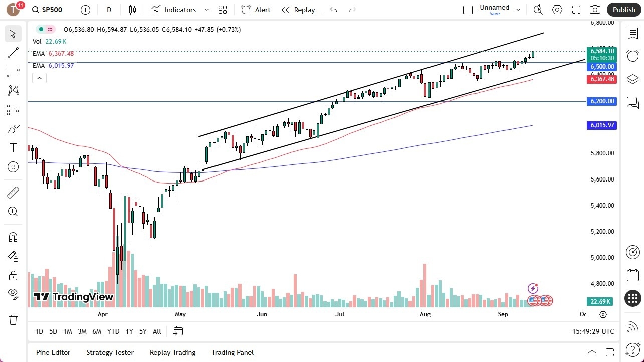Click the SP500 symbol search field
The width and height of the screenshot is (644, 362).
47,10
